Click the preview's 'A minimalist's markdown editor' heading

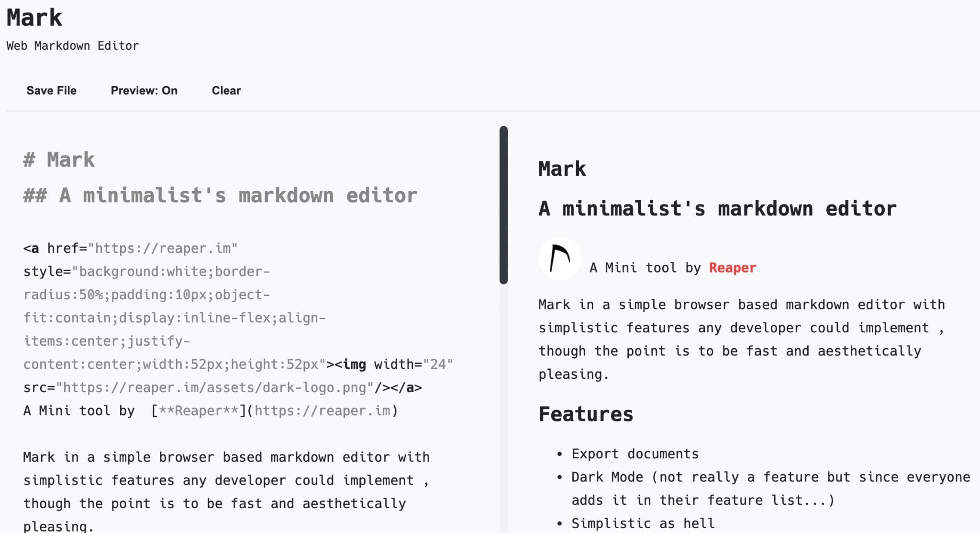[x=717, y=209]
